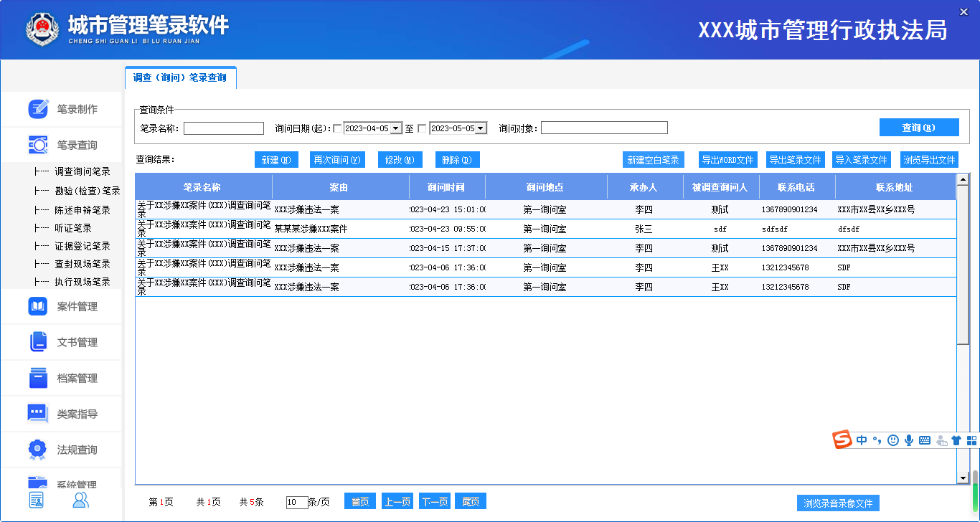Viewport: 980px width, 522px height.
Task: Sort by 询问时间 column header
Action: tap(446, 187)
